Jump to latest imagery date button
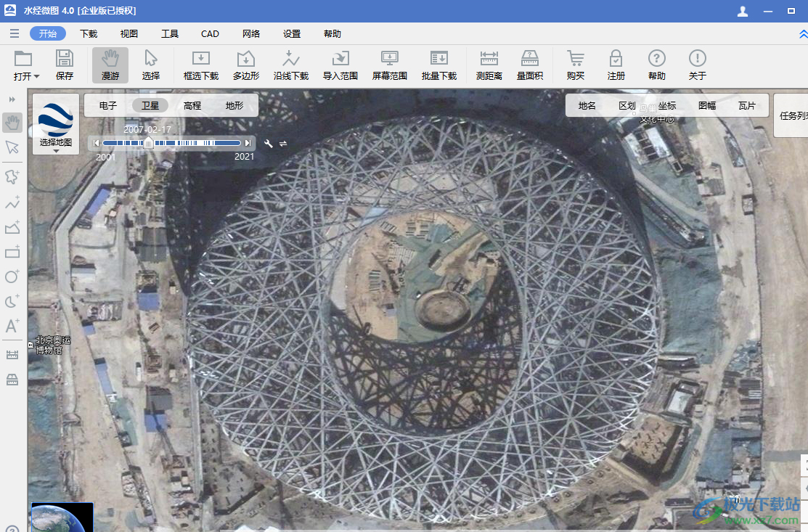The image size is (808, 532). point(248,143)
